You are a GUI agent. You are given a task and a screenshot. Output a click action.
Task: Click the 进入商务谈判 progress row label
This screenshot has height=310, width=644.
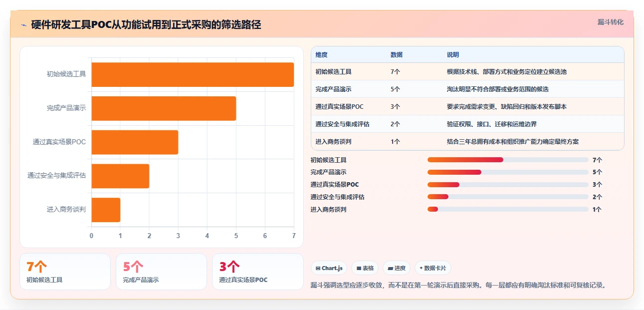click(x=329, y=210)
